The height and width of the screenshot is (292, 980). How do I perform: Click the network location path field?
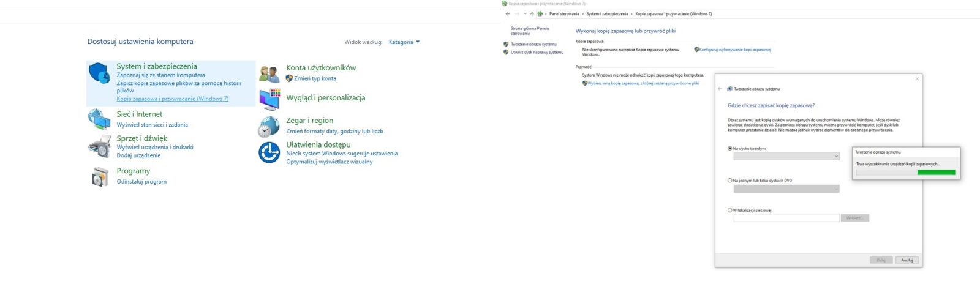point(786,218)
